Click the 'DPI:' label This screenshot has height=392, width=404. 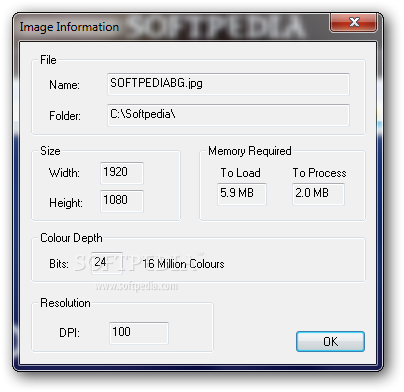tap(69, 333)
